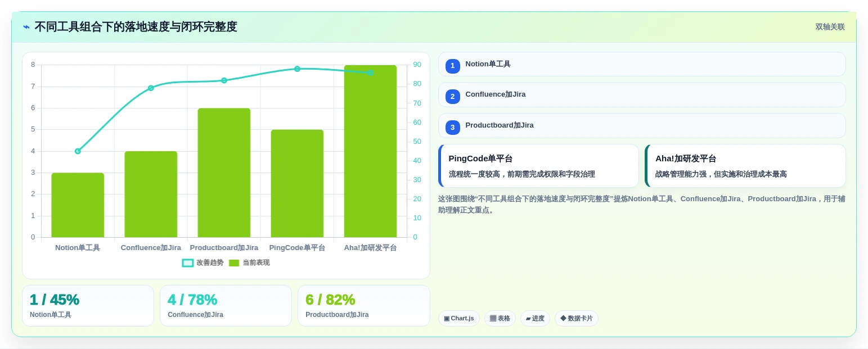The height and width of the screenshot is (349, 868).
Task: Click the number 3 badge
Action: (452, 128)
